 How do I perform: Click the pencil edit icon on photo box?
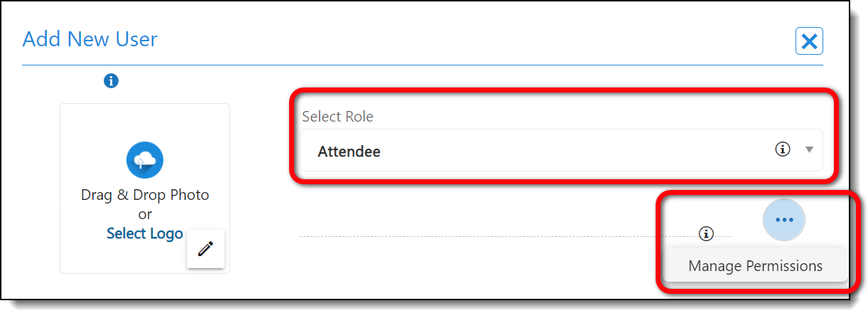pos(205,249)
